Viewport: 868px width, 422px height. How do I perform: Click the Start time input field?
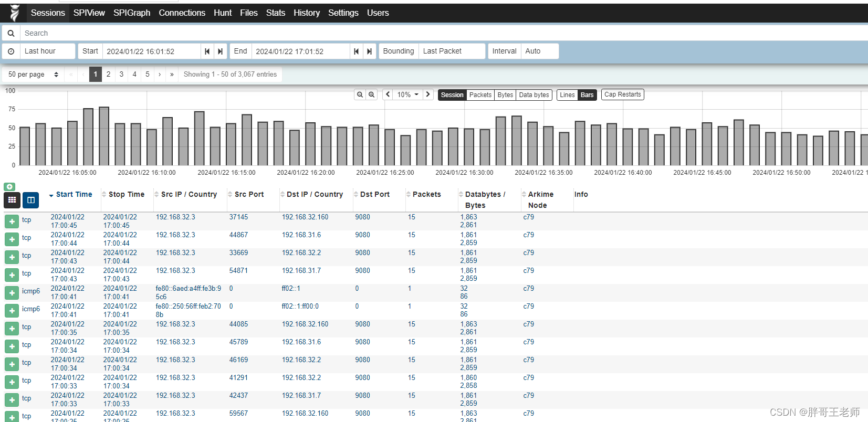coord(151,51)
